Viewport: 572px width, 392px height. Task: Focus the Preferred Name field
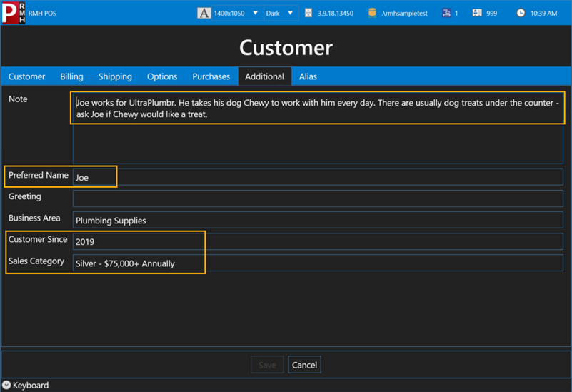coord(318,177)
